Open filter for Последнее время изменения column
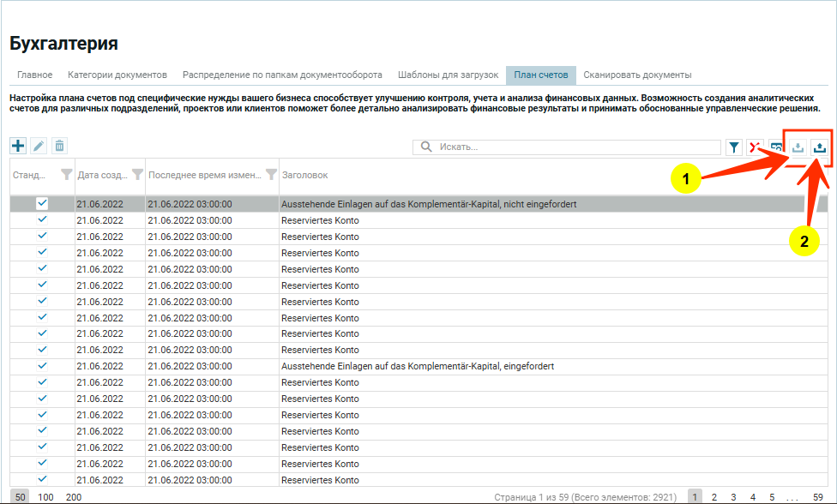Viewport: 837px width, 504px height. pos(271,175)
